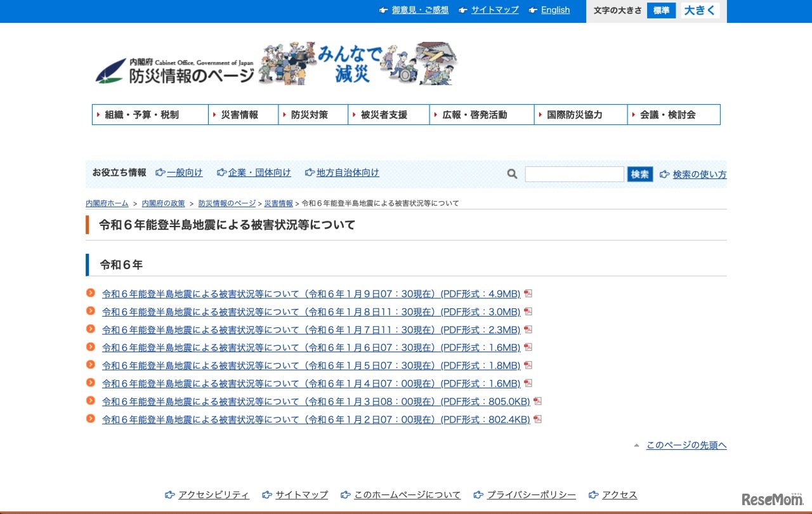Viewport: 812px width, 514px height.
Task: Open the PDF icon for the January 5 report
Action: click(x=528, y=366)
